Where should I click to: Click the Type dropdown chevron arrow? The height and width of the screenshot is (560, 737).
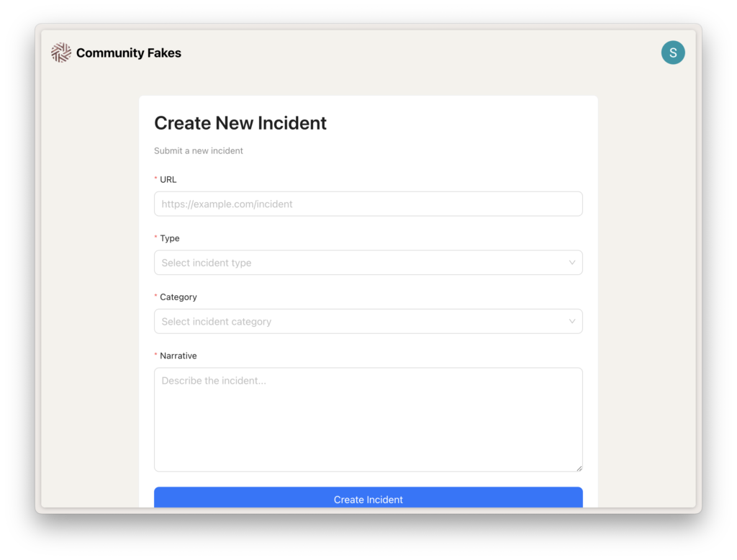[x=572, y=263]
